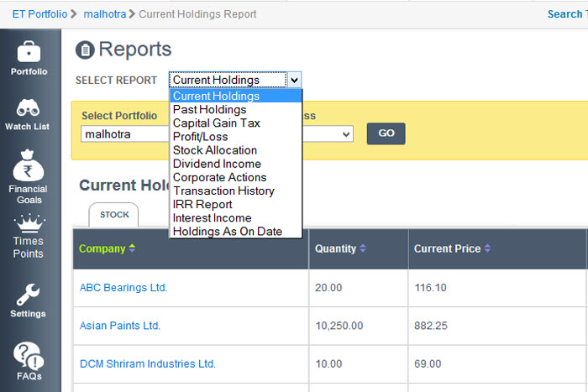Open the Select Portfolio malhotra dropdown

[x=124, y=133]
